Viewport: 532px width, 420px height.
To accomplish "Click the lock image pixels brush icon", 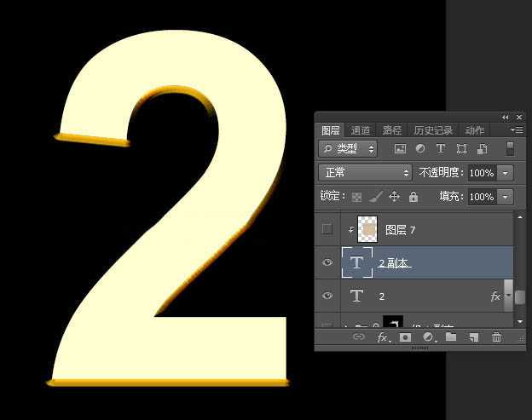I will [375, 197].
